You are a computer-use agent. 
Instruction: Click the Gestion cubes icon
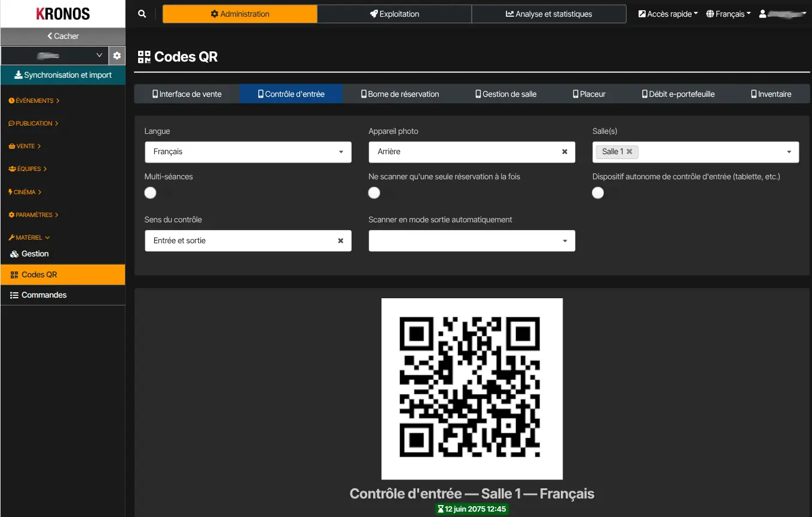tap(14, 254)
